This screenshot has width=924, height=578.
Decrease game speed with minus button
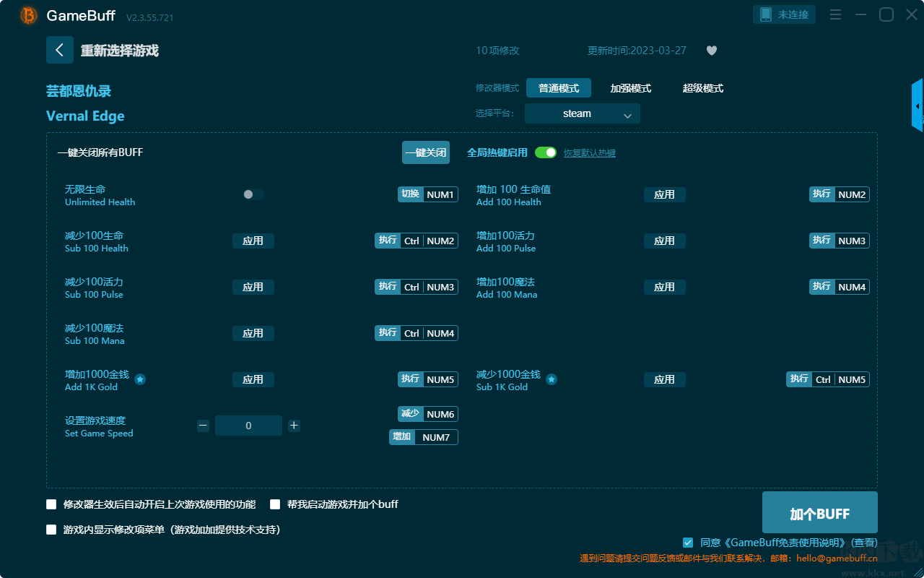[x=203, y=426]
